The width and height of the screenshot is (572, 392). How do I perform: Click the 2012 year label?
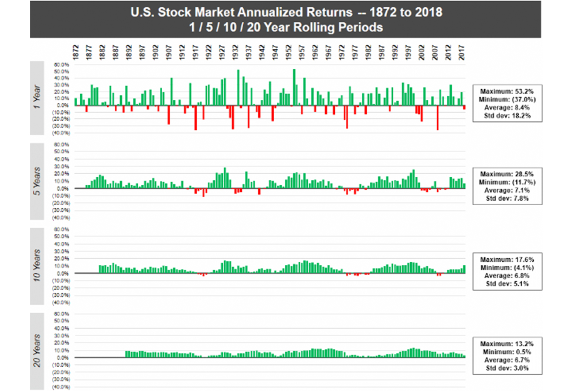click(x=449, y=52)
